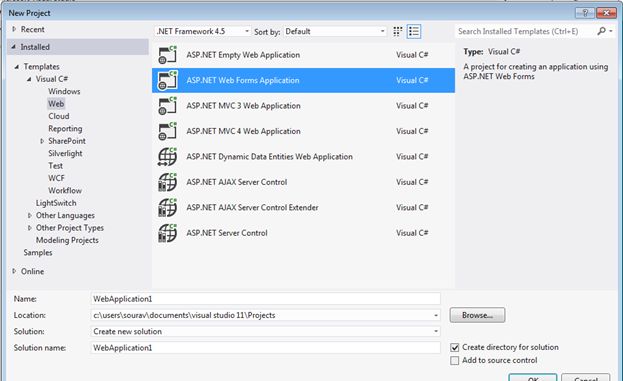Select ASP.NET MVC 4 Web Application text
The image size is (623, 381).
point(244,131)
